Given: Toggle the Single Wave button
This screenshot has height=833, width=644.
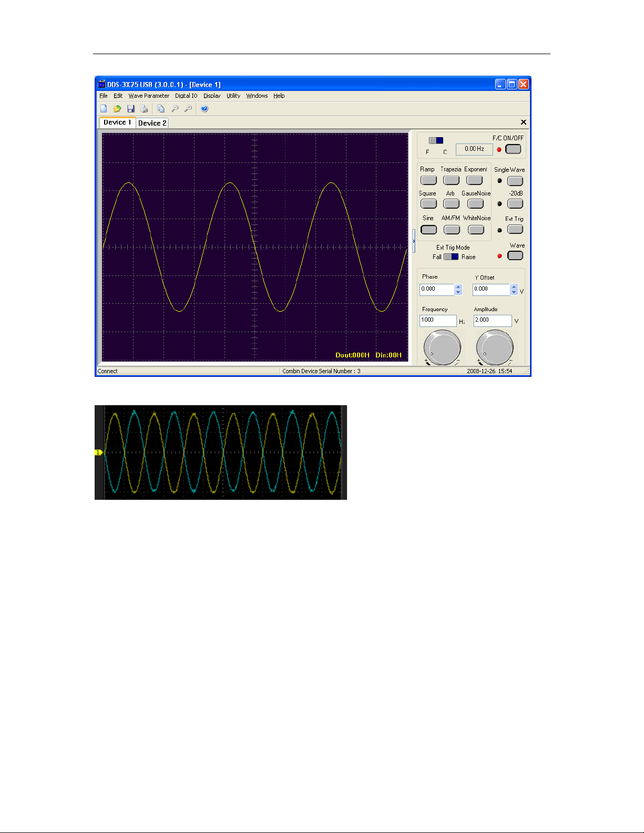Looking at the screenshot, I should [x=515, y=181].
